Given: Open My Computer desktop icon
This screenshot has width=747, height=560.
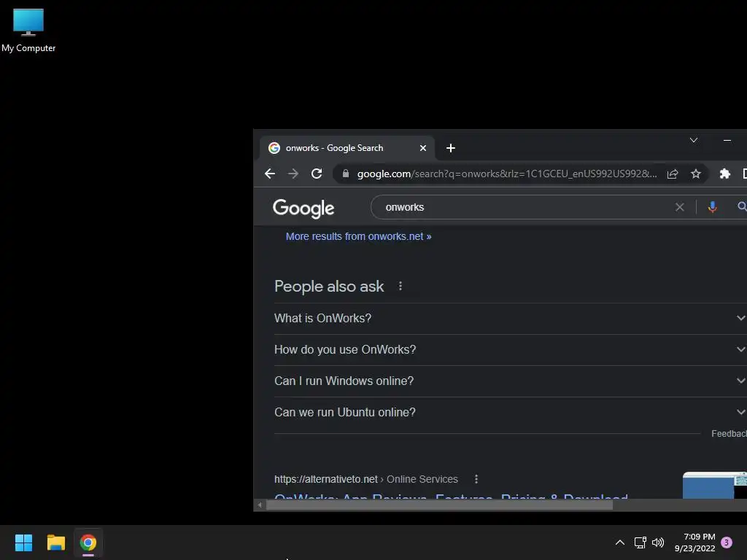Looking at the screenshot, I should 28,30.
